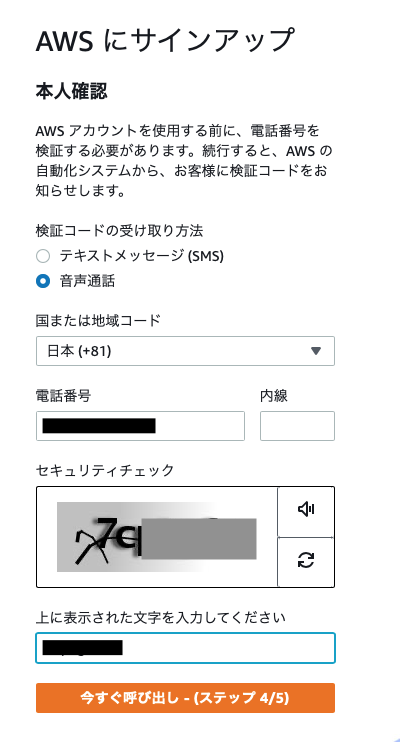The width and height of the screenshot is (400, 742).
Task: Select the 音声通話 radio button
Action: tap(43, 282)
